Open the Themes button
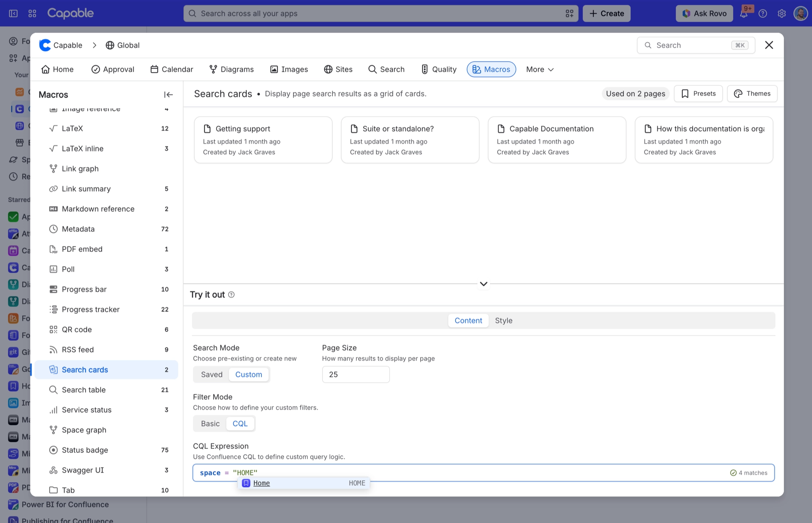 coord(752,93)
